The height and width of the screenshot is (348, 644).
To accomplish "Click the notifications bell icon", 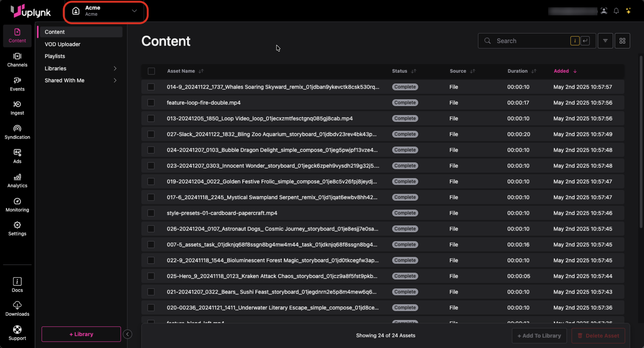I will click(616, 11).
